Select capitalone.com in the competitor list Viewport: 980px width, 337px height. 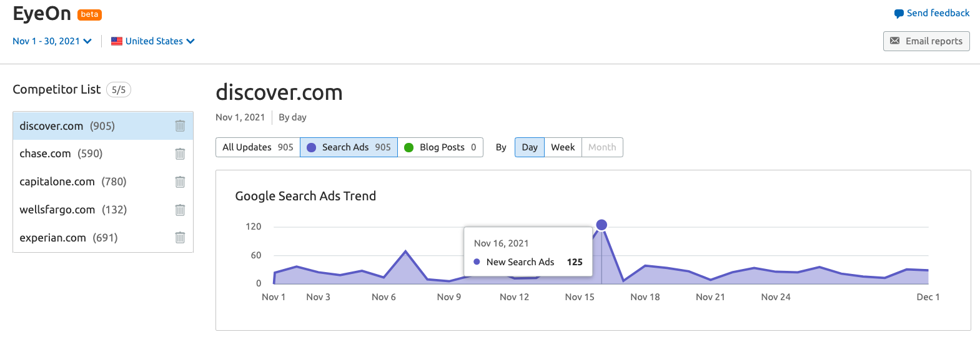103,182
